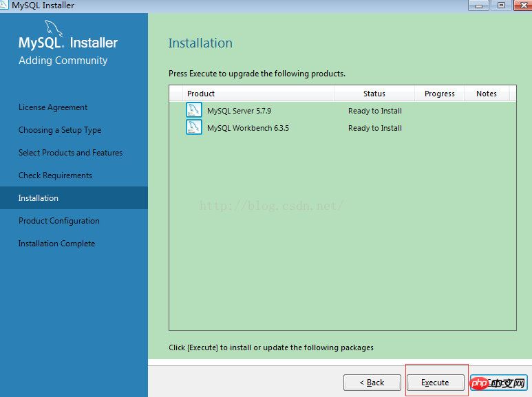Click the MySQL dolphin logo in the sidebar

[54, 28]
